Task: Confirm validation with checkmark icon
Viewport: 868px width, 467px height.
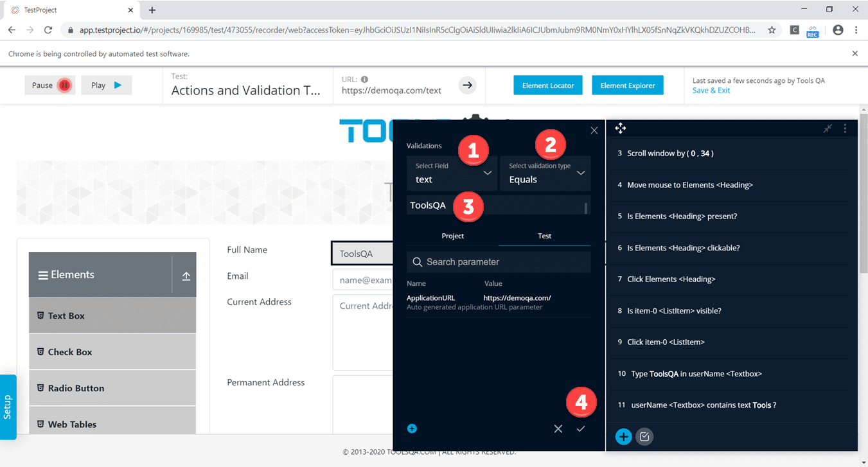Action: (x=581, y=428)
